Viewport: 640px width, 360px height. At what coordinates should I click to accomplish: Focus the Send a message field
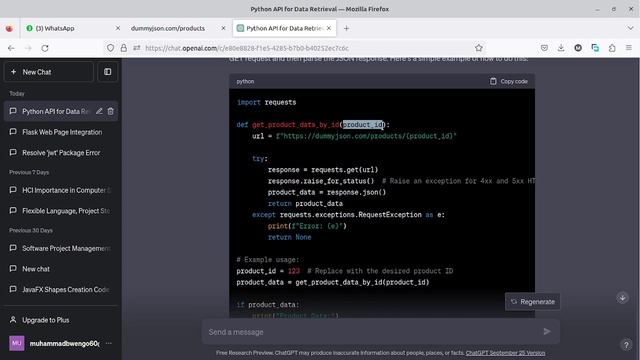(x=373, y=332)
